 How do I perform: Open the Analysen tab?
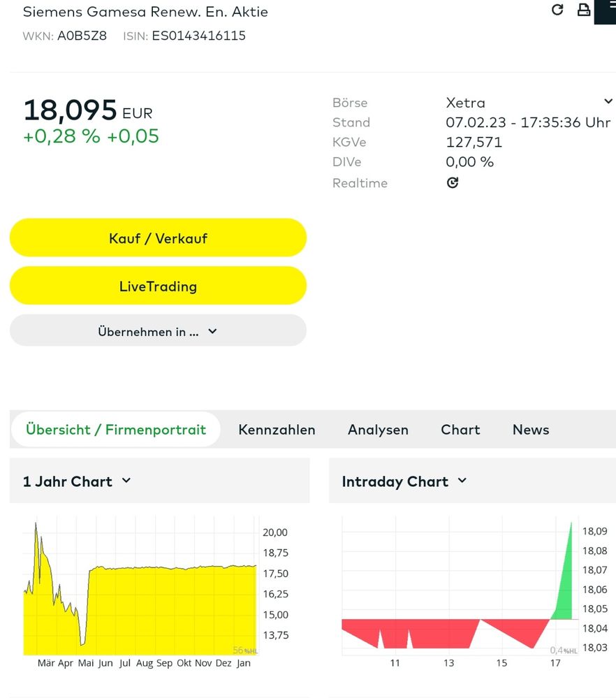coord(378,430)
